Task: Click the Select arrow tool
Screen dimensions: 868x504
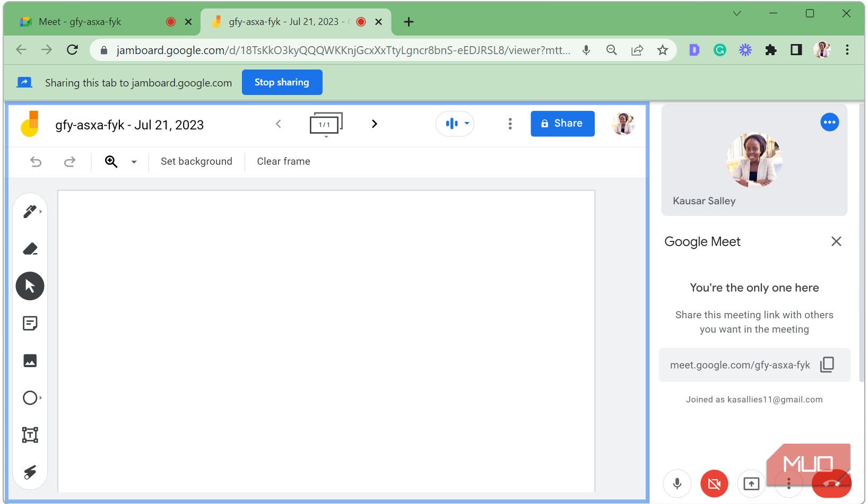Action: 30,286
